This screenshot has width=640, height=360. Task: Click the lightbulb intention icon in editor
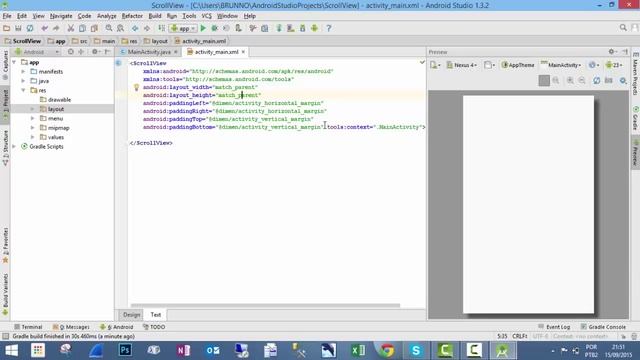pos(136,87)
